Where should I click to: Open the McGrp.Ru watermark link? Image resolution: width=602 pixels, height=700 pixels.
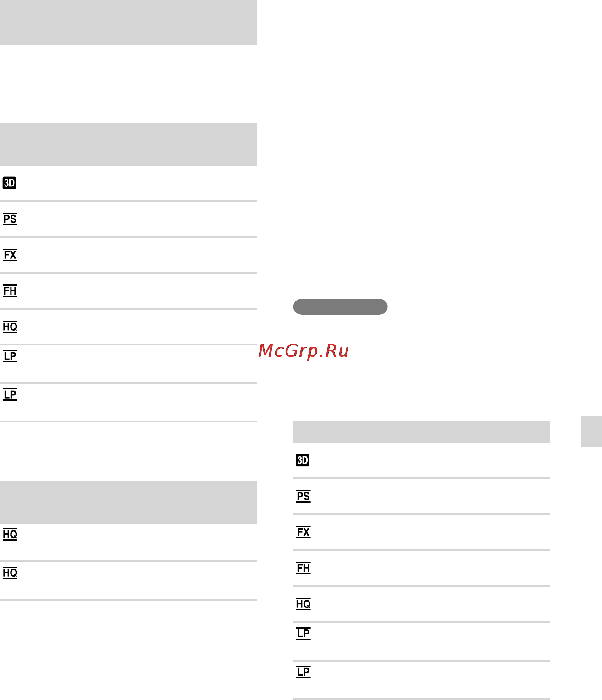point(304,351)
